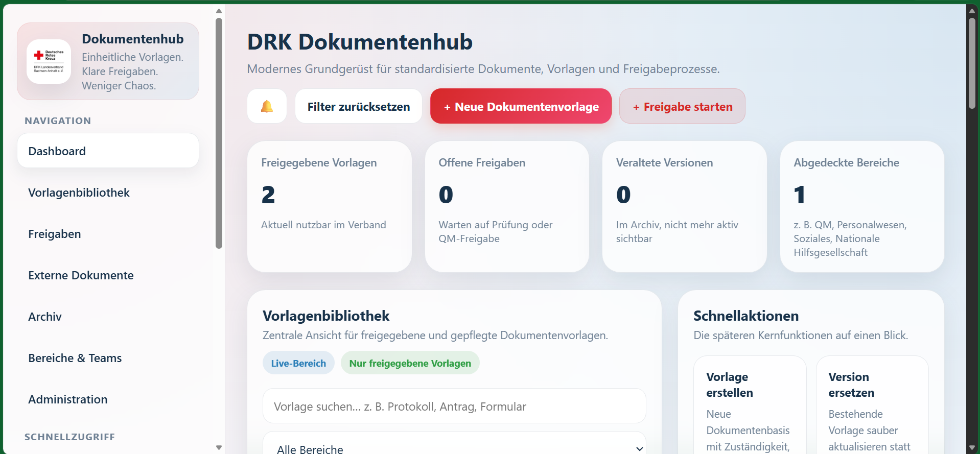The image size is (980, 454).
Task: Open Externe Dokumente section
Action: pos(108,275)
